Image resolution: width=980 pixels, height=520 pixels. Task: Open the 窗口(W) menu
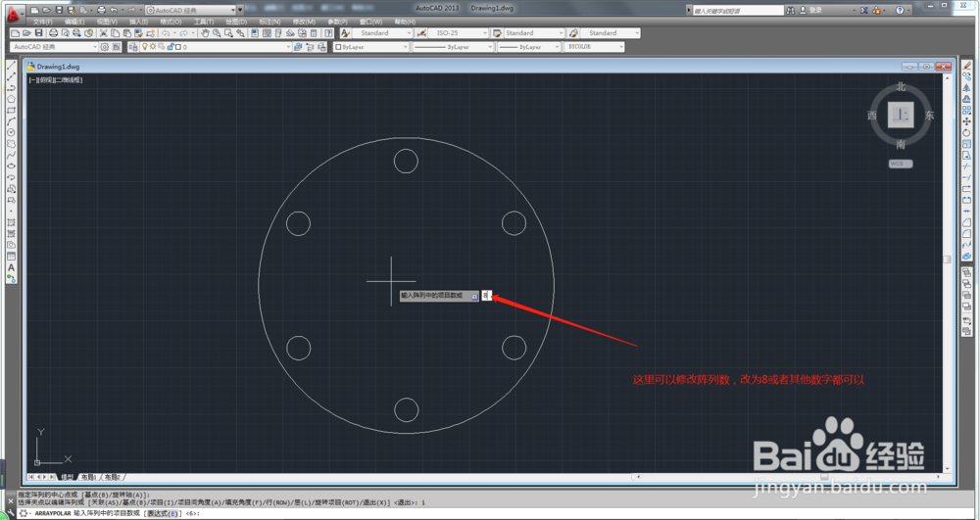click(370, 22)
